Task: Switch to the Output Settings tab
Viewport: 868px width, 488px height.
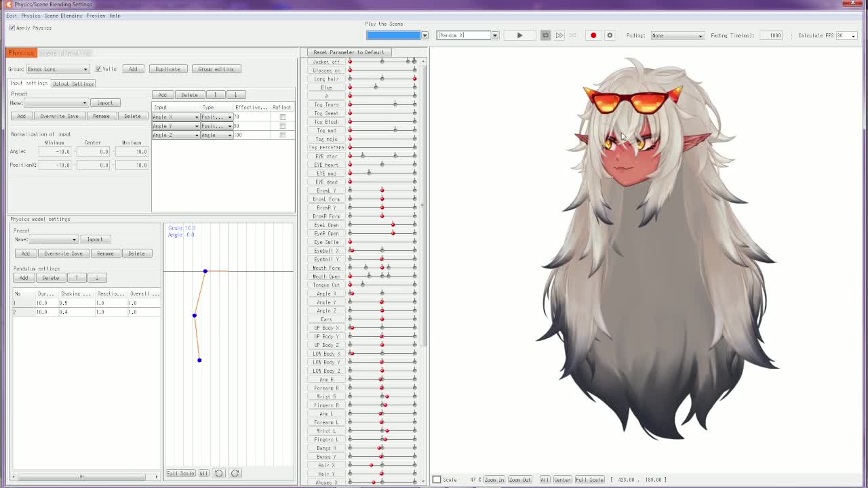Action: tap(73, 84)
